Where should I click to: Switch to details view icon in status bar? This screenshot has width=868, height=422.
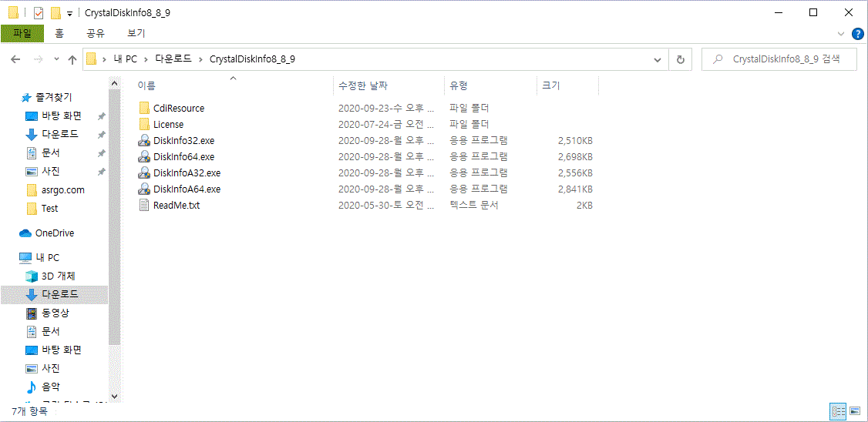click(x=838, y=411)
